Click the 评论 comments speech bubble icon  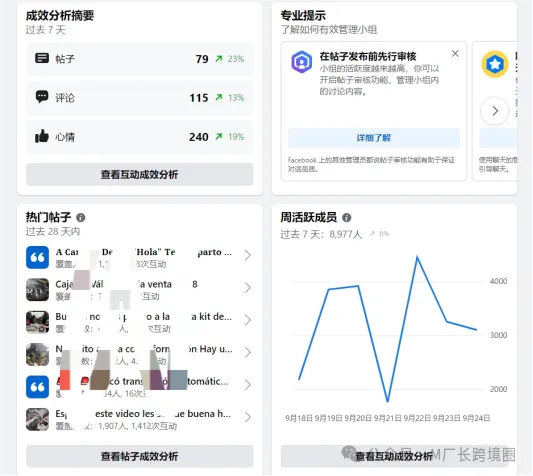click(42, 97)
